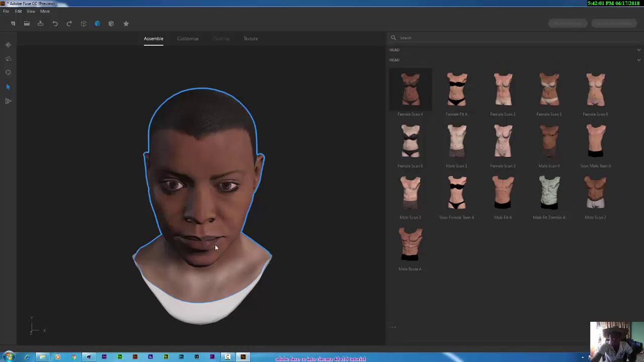Launch Google Chrome from the taskbar
This screenshot has height=362, width=644.
73,357
